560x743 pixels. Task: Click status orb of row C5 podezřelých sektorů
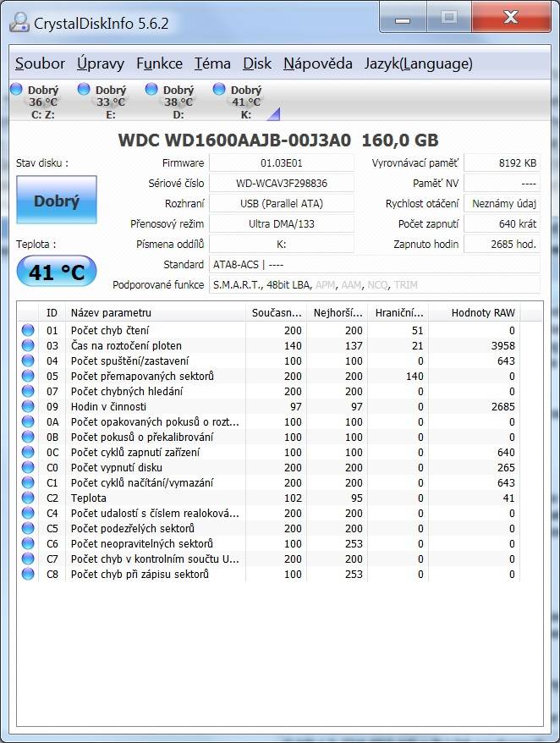(28, 528)
